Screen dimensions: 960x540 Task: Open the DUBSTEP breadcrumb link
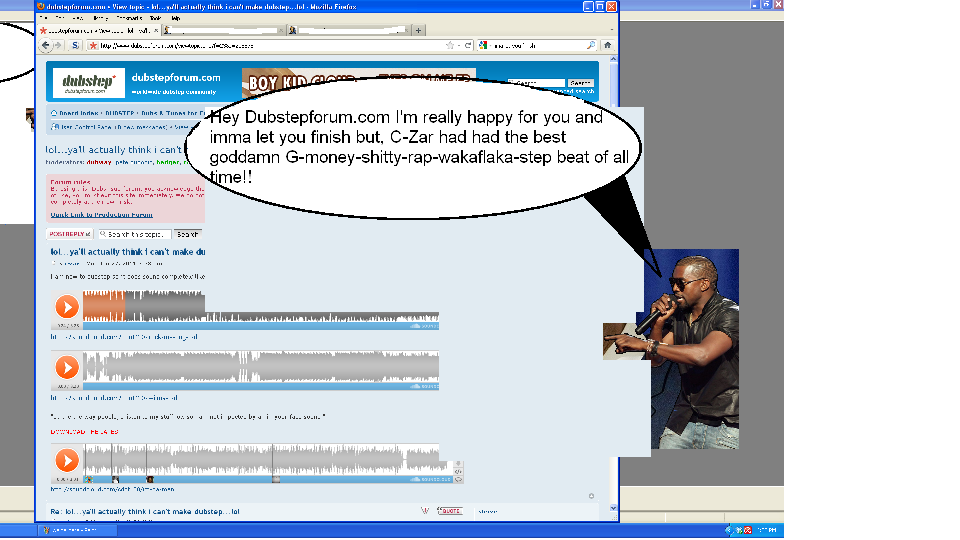point(119,113)
